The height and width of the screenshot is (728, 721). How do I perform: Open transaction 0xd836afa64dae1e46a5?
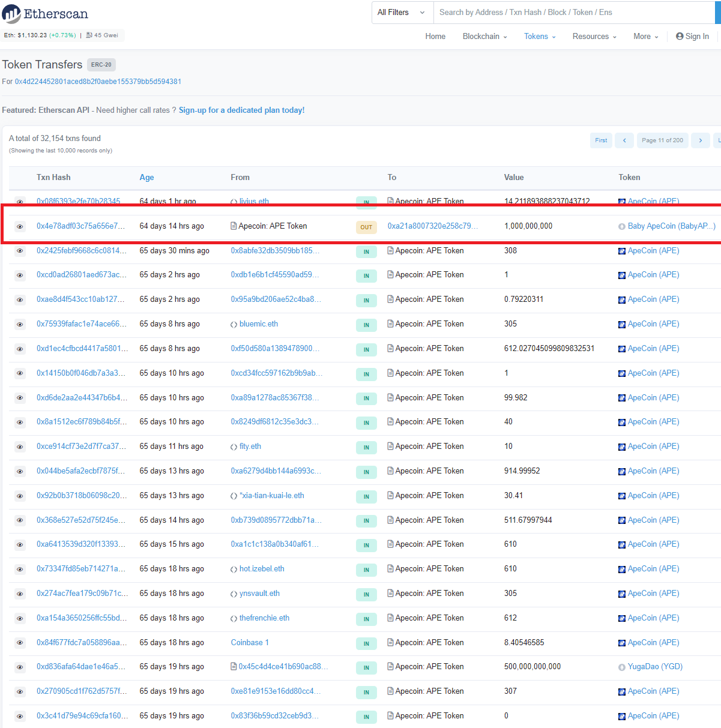click(x=81, y=667)
